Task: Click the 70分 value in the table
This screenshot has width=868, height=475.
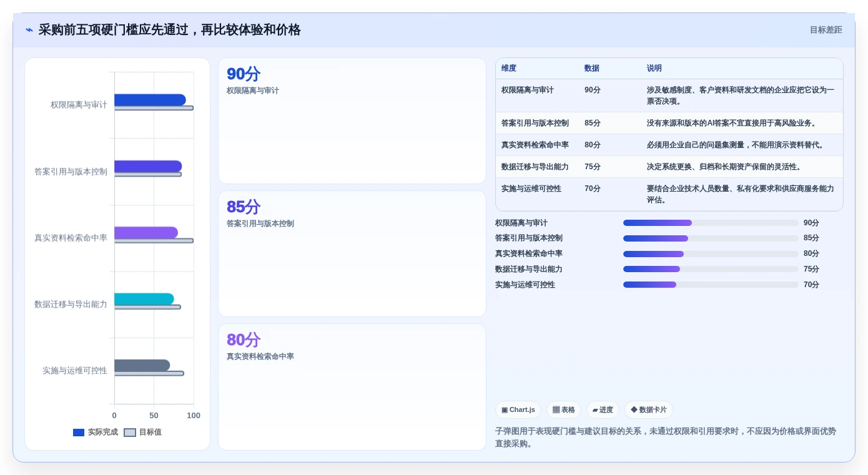Action: (593, 189)
